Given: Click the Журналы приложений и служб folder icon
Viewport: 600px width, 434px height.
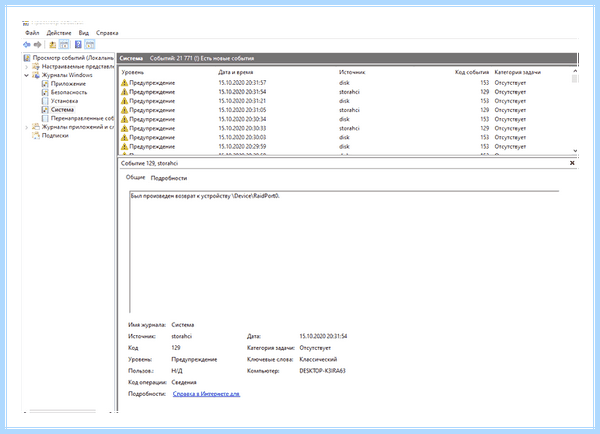Looking at the screenshot, I should [36, 127].
